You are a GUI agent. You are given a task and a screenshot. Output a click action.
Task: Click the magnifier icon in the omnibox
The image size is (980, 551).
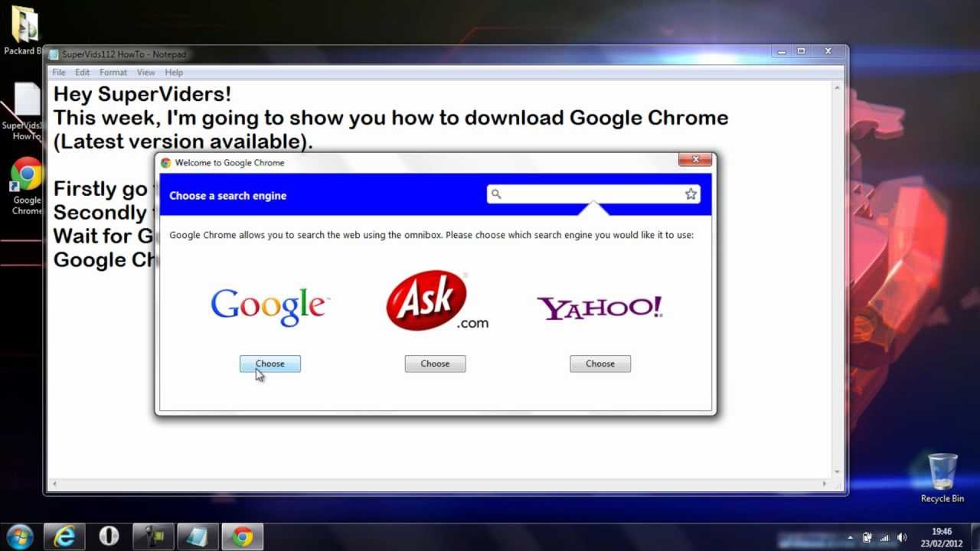[496, 194]
